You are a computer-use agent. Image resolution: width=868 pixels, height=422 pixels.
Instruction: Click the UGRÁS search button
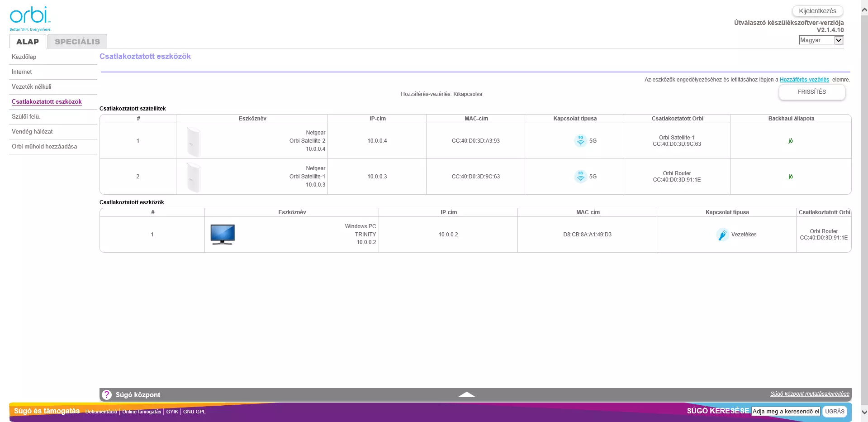point(835,412)
